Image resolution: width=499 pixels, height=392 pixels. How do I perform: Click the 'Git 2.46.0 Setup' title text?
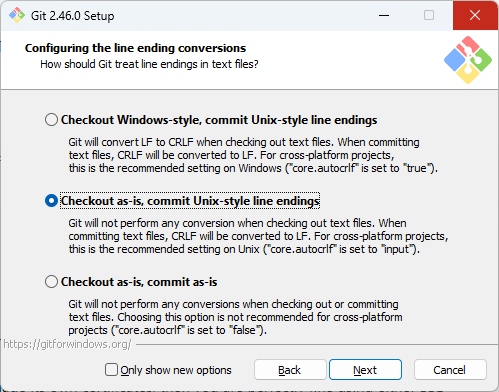coord(73,16)
